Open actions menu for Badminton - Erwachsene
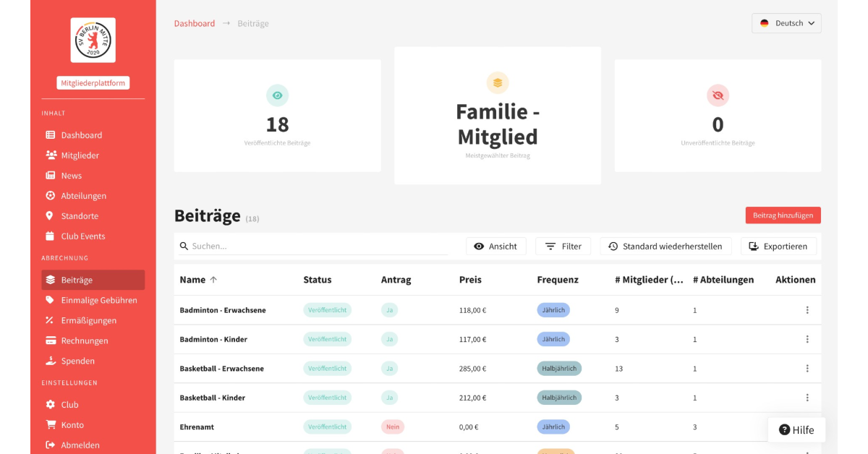This screenshot has height=454, width=868. pos(807,310)
